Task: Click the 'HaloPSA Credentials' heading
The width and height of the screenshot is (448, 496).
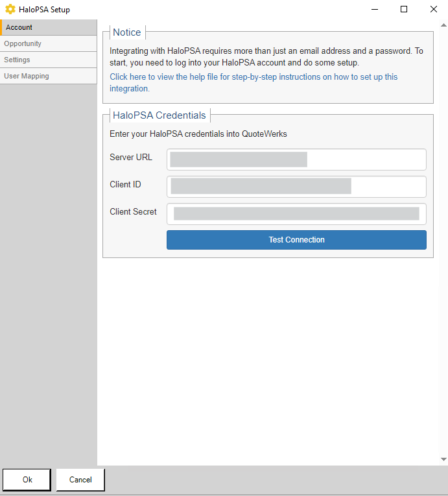Action: [159, 115]
